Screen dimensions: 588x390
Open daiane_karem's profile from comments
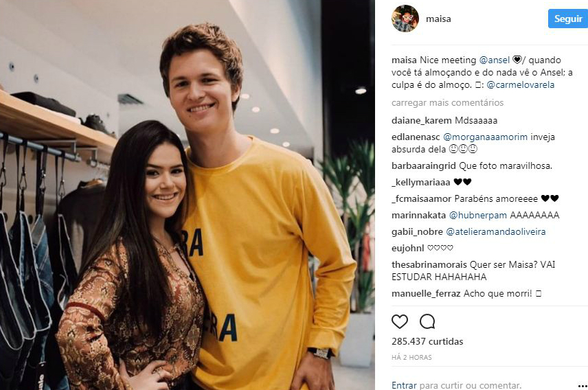tap(422, 120)
